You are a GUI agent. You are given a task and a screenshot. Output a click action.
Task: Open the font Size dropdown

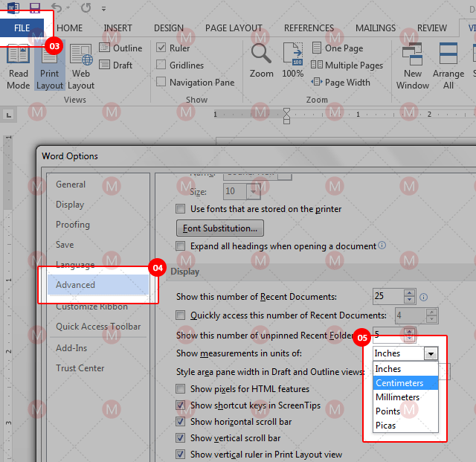click(253, 191)
